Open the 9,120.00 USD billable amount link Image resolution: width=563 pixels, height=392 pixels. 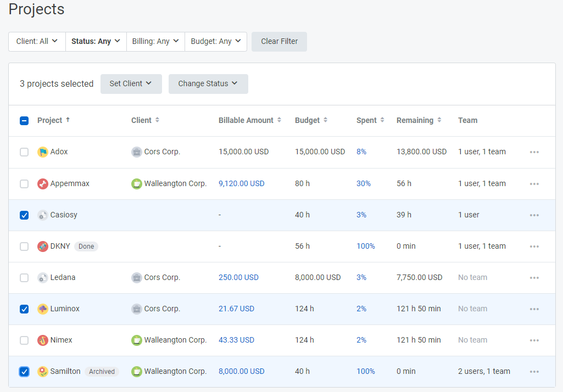point(241,183)
